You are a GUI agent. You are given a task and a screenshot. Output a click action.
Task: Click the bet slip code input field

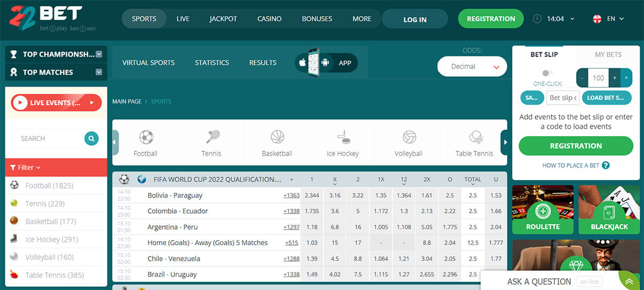point(563,98)
